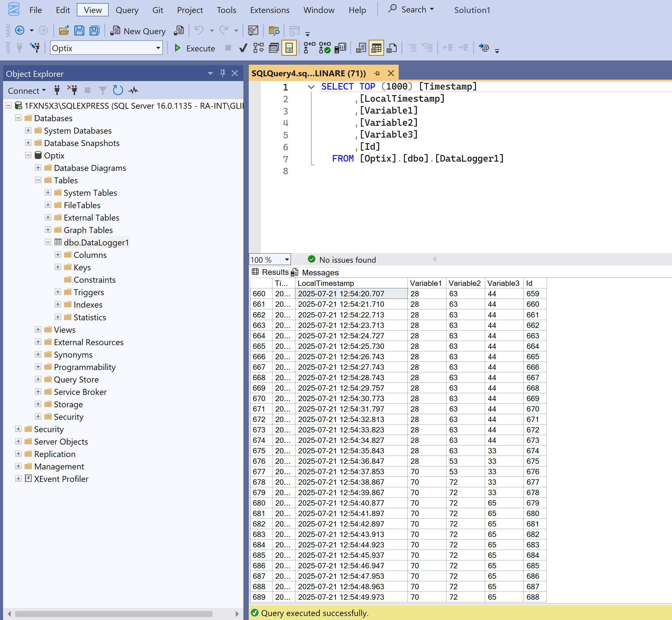Screen dimensions: 672x620
Task: Click the Change Connection toolbar icon
Action: pos(35,48)
